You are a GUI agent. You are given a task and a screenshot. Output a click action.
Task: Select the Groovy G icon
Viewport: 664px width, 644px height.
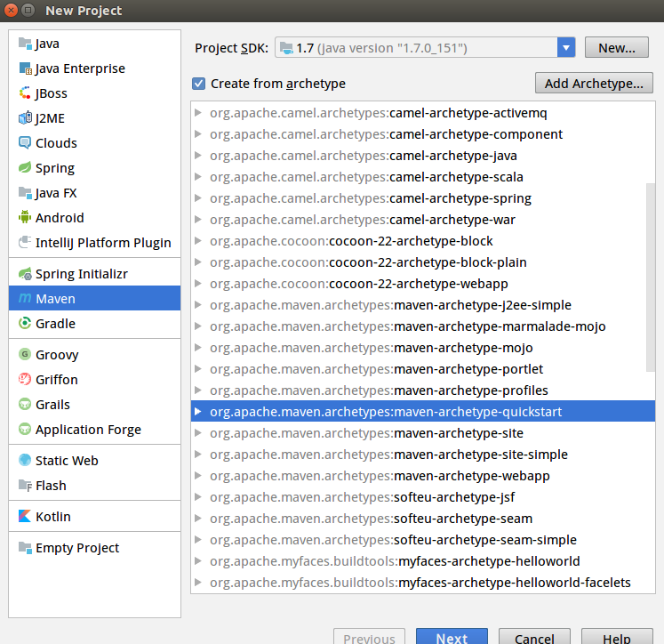click(25, 355)
